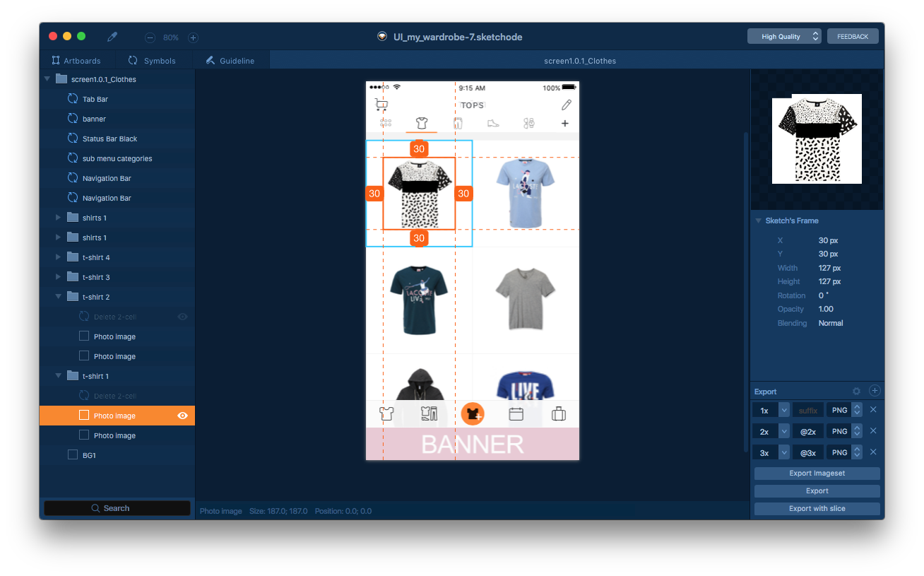The image size is (924, 576).
Task: Expand the t-shirt 4 folder
Action: click(59, 258)
